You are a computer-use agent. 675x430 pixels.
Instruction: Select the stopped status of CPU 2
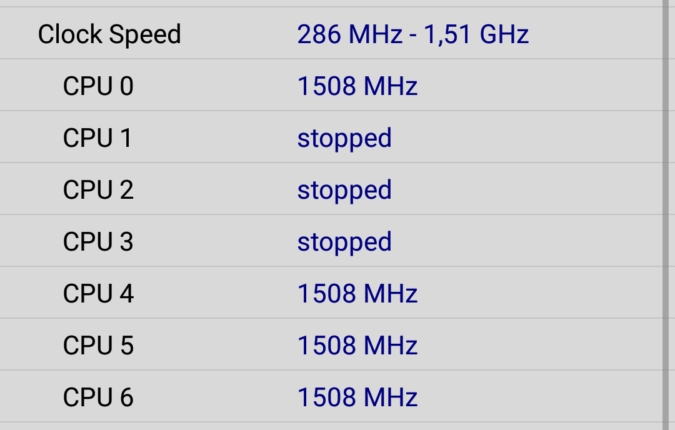click(x=344, y=191)
